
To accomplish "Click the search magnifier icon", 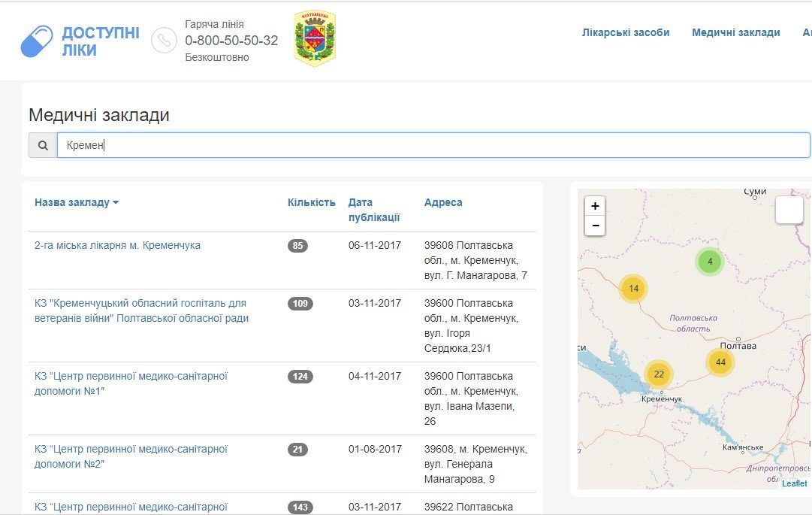I will (x=43, y=145).
